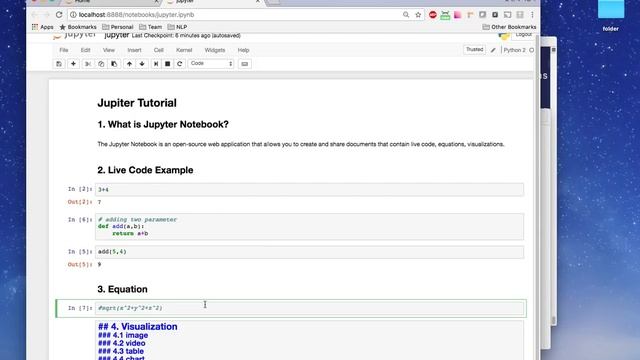Viewport: 640px width, 360px height.
Task: Interrupt kernel with stop square icon
Action: (x=167, y=64)
